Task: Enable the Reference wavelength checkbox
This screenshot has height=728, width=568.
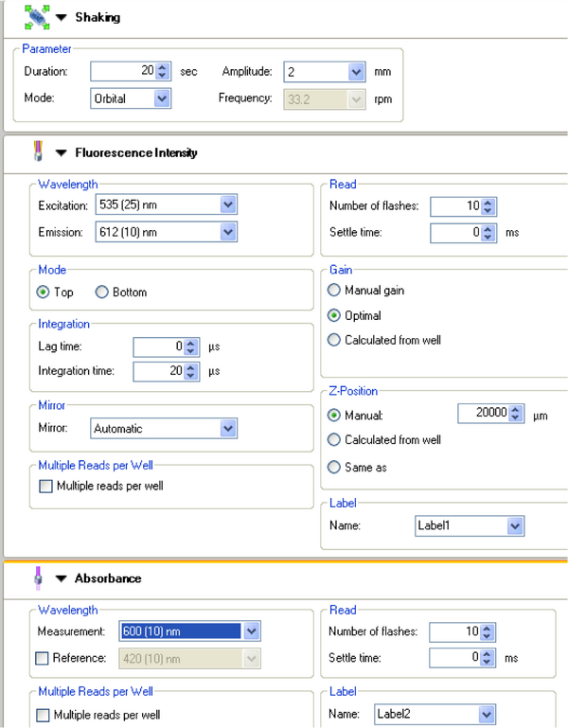Action: 44,658
